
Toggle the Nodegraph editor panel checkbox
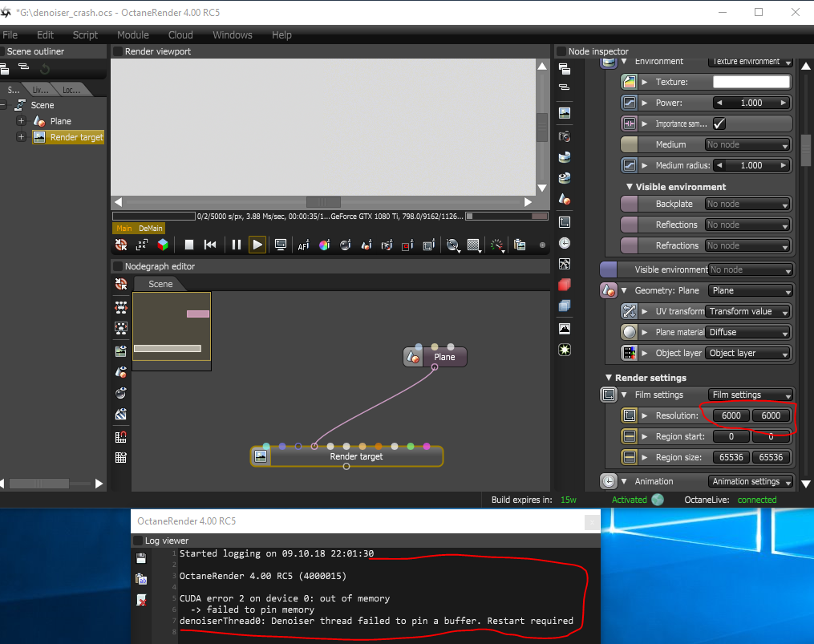click(118, 266)
